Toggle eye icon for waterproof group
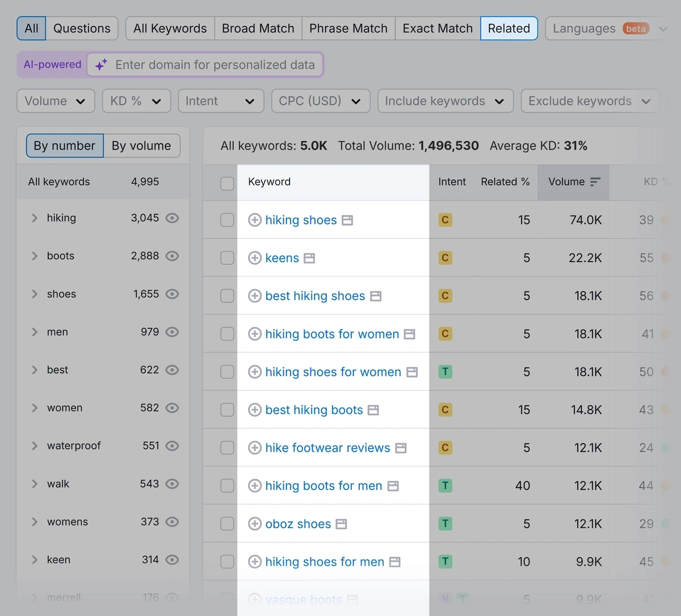681x616 pixels. click(172, 446)
